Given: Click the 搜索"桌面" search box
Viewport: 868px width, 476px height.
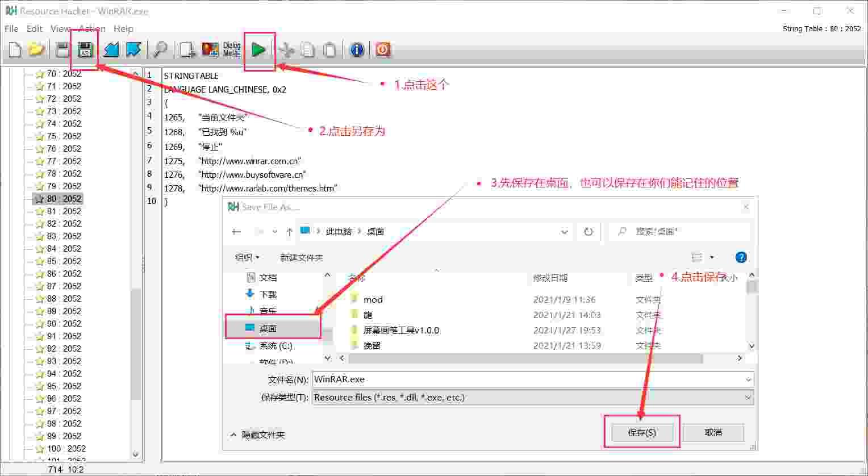Looking at the screenshot, I should [679, 232].
